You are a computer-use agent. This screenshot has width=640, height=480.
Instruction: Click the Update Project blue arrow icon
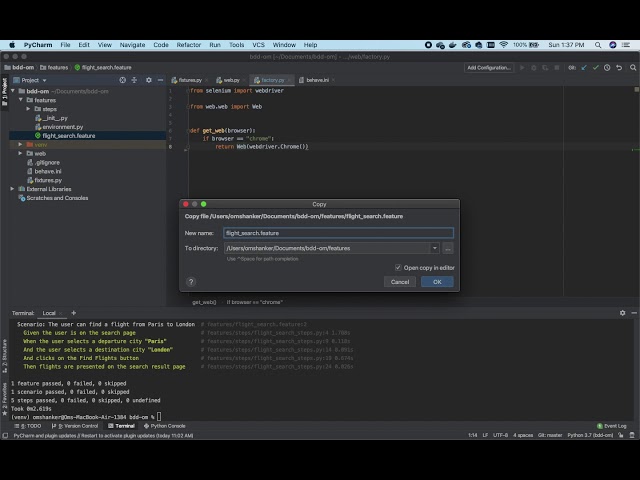[584, 68]
